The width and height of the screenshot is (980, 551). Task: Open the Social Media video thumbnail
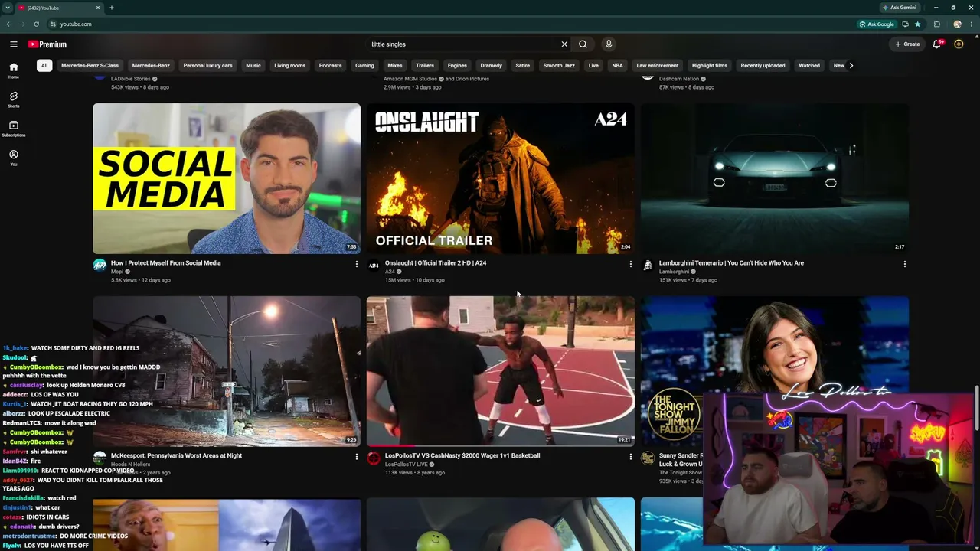pos(227,178)
